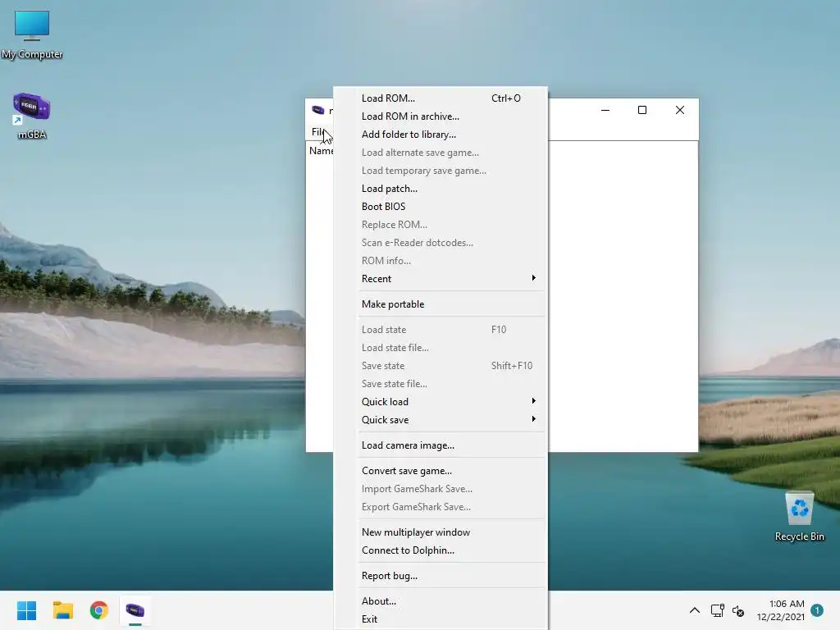This screenshot has height=630, width=840.
Task: Click the disabled Scan e-Reader dotcodes...
Action: [441, 243]
